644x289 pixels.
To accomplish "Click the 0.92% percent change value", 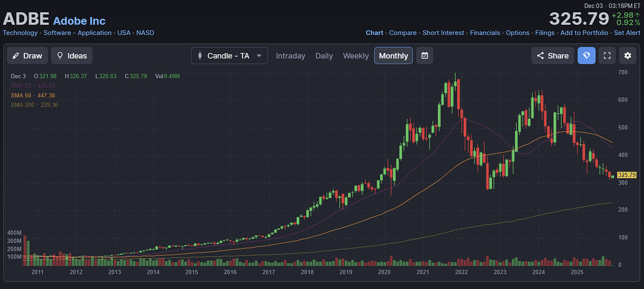I will (628, 23).
